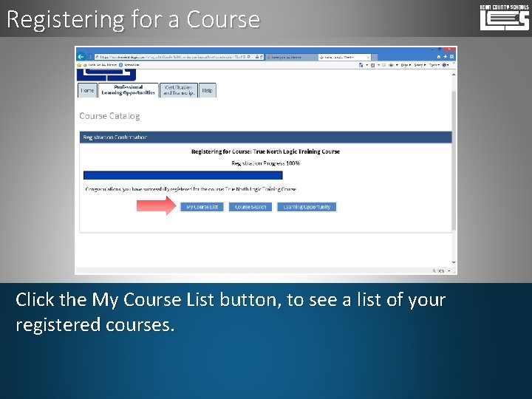Open the Tools dropdown in command bar
This screenshot has width=532, height=399.
(434, 65)
